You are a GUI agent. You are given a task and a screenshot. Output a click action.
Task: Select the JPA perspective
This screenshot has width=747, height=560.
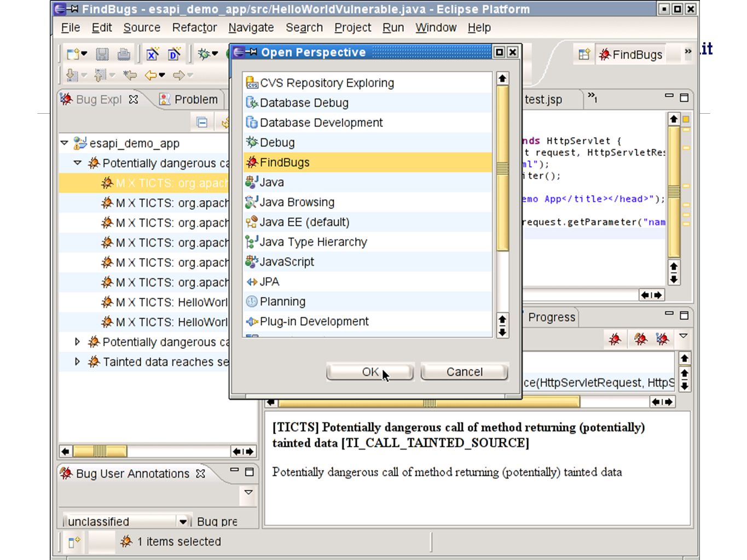367,282
